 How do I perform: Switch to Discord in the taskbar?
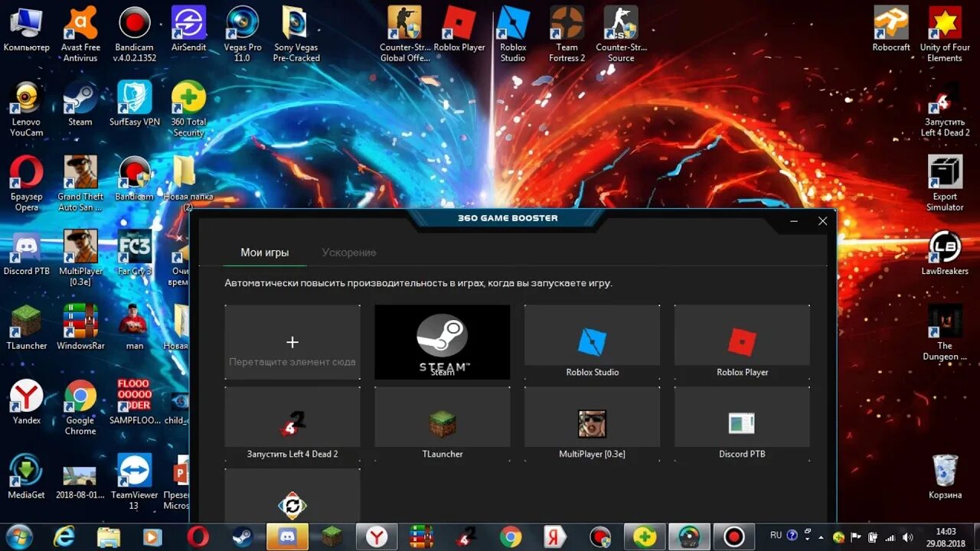click(288, 536)
